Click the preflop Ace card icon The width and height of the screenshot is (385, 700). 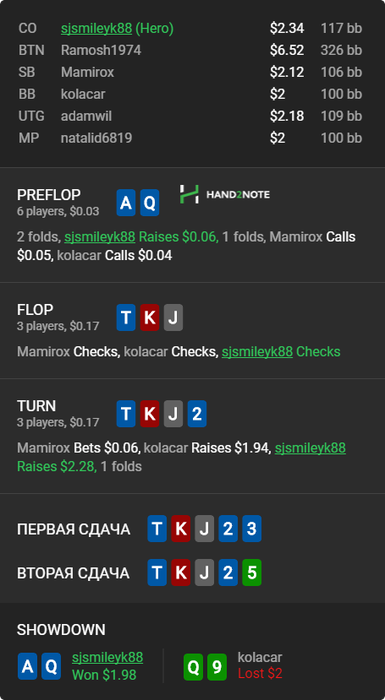(x=126, y=203)
